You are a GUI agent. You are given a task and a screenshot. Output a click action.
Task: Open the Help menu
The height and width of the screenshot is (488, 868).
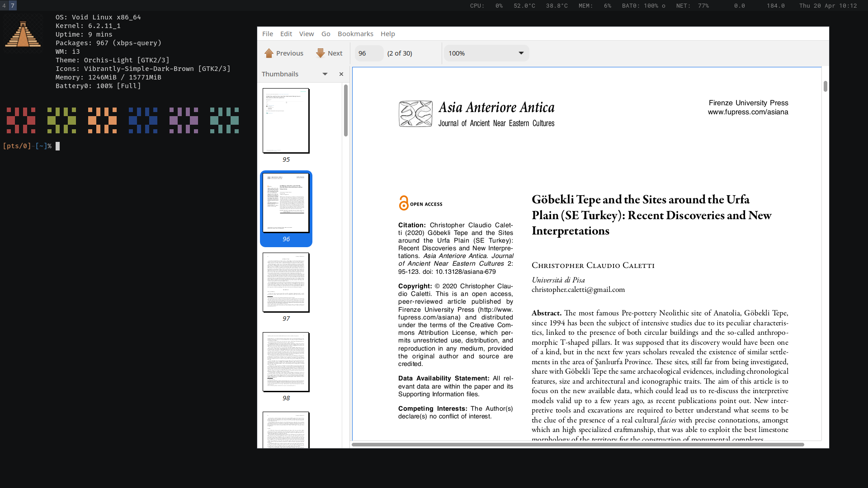pyautogui.click(x=388, y=34)
